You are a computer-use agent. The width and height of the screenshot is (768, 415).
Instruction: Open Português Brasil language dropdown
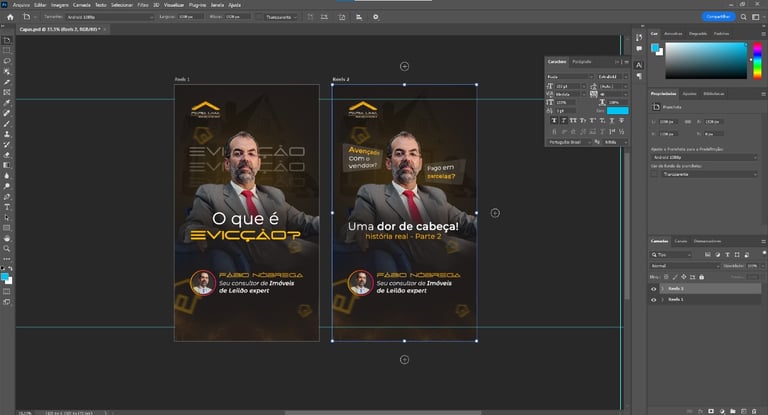(x=569, y=142)
